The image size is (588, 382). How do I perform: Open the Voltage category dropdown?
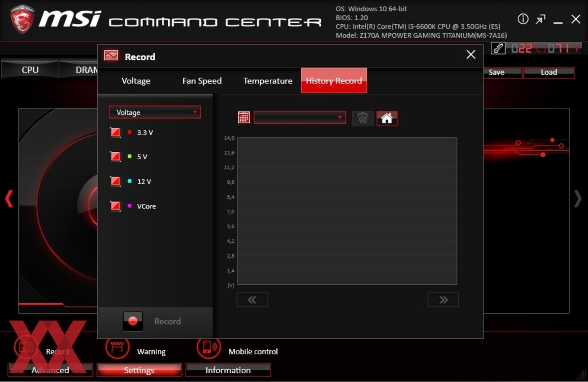[x=155, y=112]
